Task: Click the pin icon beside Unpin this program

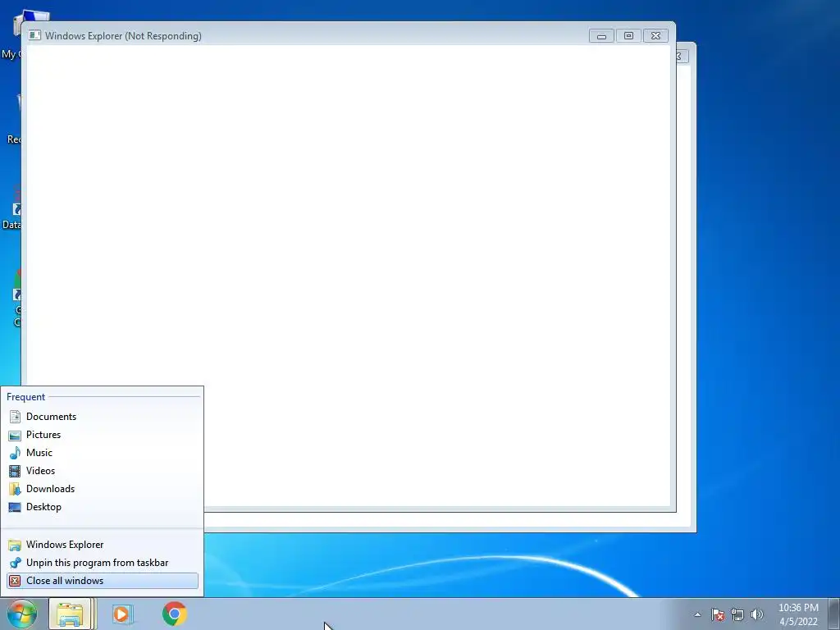Action: [15, 563]
